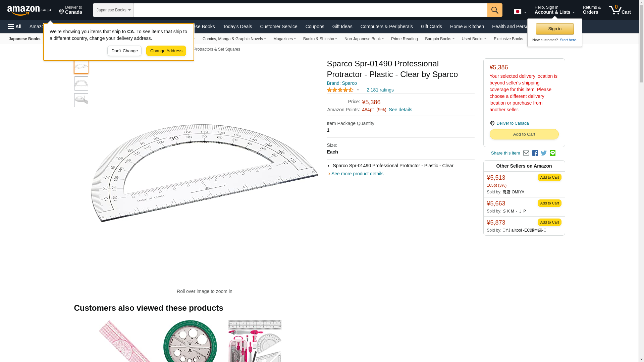The image size is (644, 362).
Task: Go to Customer Service in the navigation bar
Action: coord(278,26)
